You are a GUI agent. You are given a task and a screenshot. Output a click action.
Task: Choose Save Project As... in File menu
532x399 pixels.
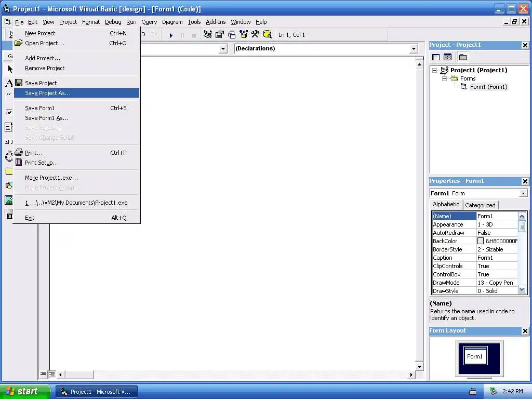tap(77, 93)
